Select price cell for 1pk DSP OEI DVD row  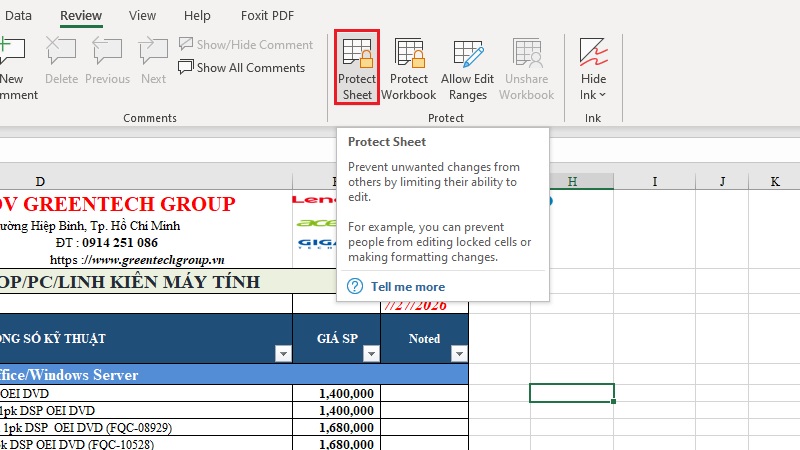(337, 410)
